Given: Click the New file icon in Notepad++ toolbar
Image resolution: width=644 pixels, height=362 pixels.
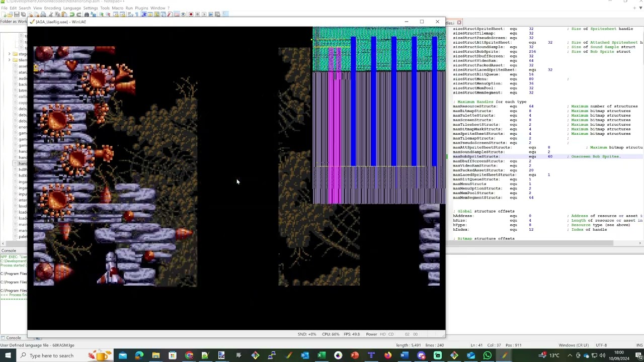Looking at the screenshot, I should click(x=3, y=15).
